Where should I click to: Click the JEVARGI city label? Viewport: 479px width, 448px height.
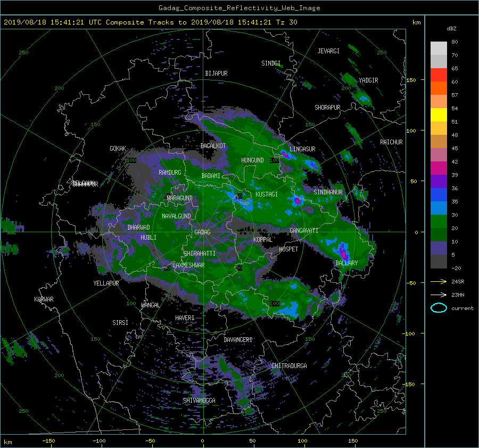[328, 51]
